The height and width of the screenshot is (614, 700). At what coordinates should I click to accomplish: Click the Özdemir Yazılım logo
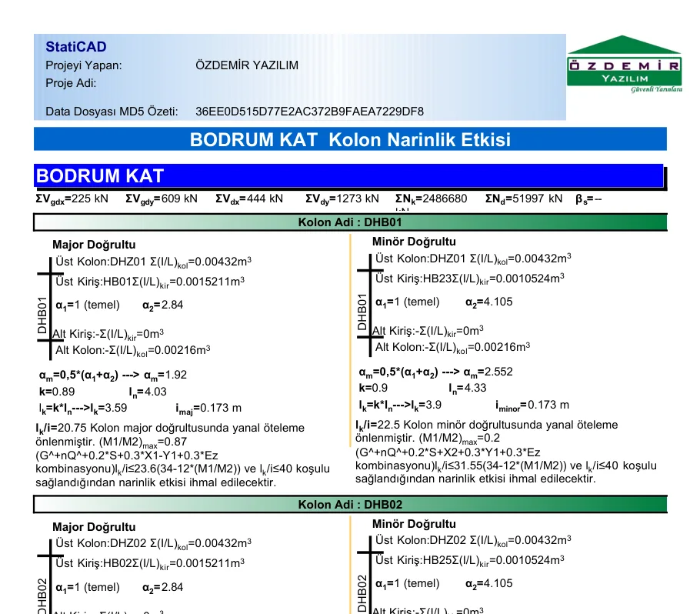tap(625, 65)
